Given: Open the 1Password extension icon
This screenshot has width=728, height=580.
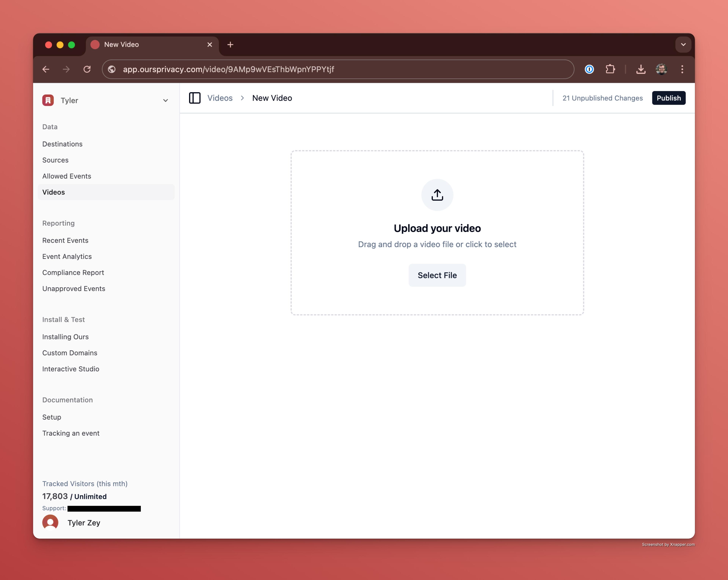Looking at the screenshot, I should (589, 69).
